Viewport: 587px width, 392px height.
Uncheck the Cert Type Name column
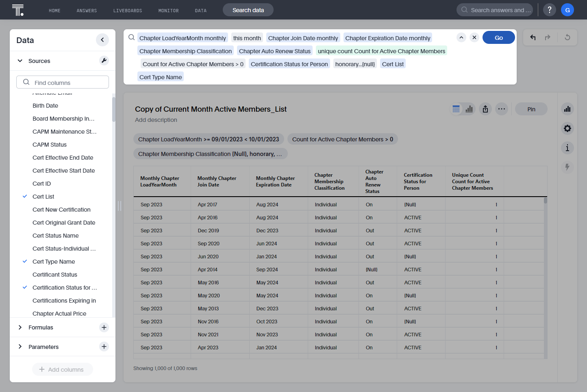pos(25,262)
